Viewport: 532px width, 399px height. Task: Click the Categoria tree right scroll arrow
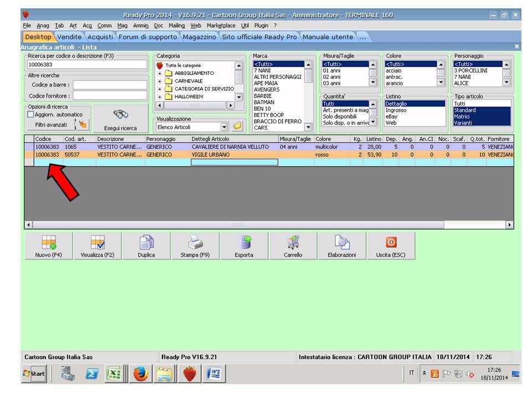231,105
